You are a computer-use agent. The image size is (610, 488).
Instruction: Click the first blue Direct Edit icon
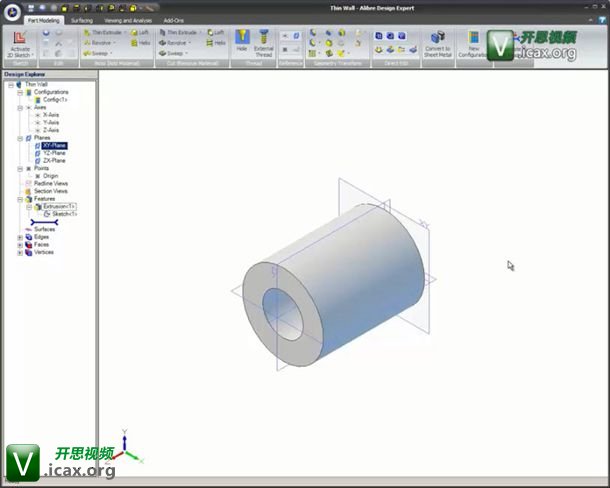click(x=379, y=36)
